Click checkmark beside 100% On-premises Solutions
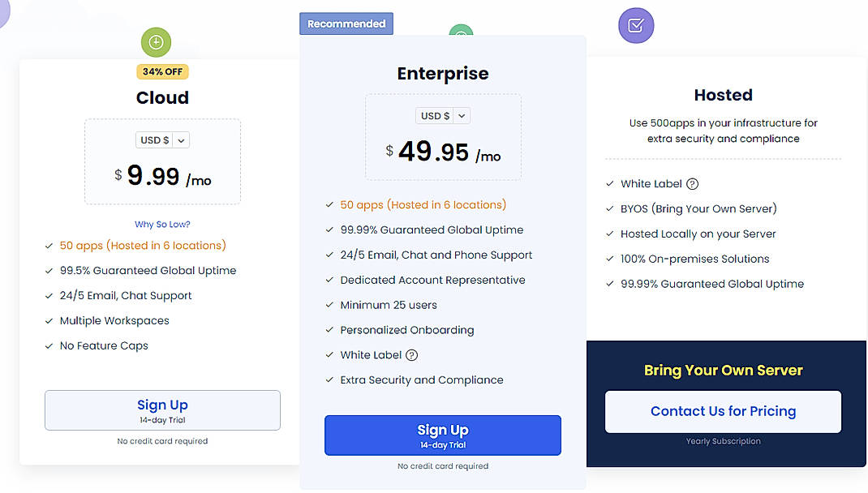The image size is (868, 493). click(x=610, y=259)
